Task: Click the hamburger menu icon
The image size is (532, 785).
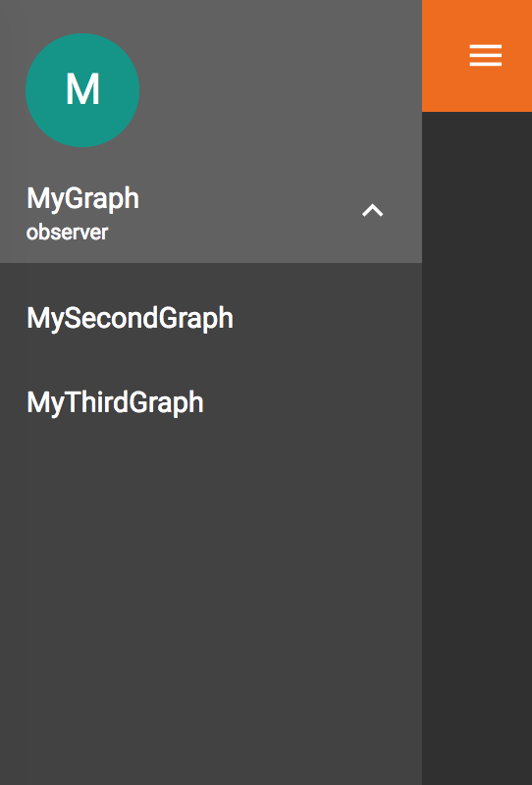Action: [486, 55]
